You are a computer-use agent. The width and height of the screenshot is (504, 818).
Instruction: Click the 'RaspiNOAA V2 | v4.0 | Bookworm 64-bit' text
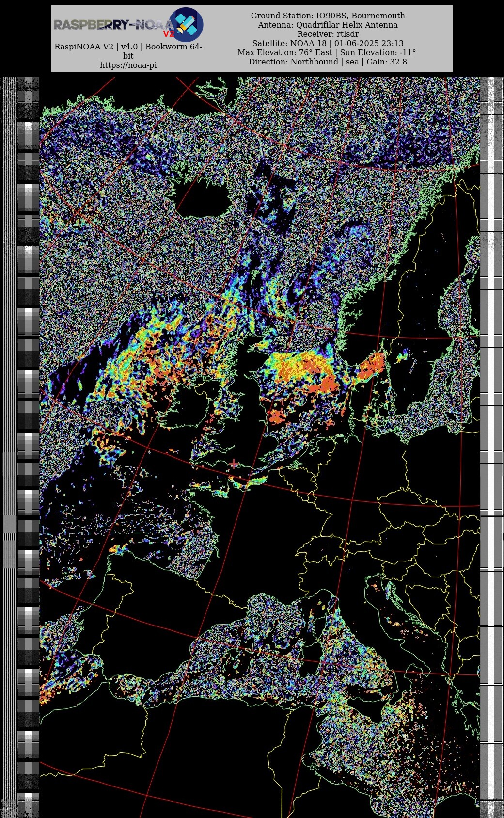[128, 51]
